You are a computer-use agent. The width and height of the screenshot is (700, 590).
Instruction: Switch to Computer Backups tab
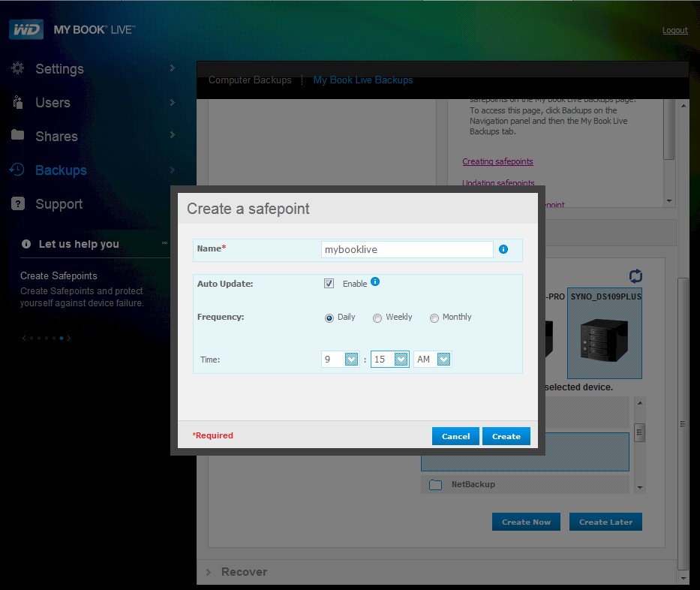[x=250, y=80]
